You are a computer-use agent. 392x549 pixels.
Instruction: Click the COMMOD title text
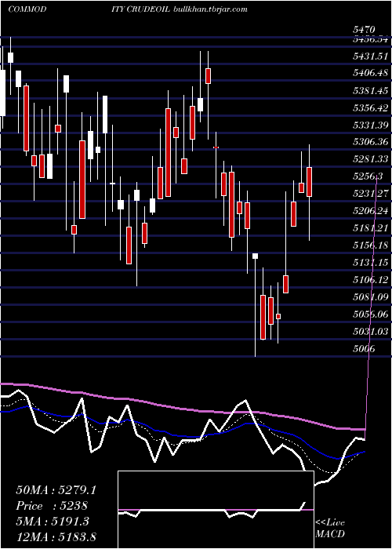[x=27, y=9]
